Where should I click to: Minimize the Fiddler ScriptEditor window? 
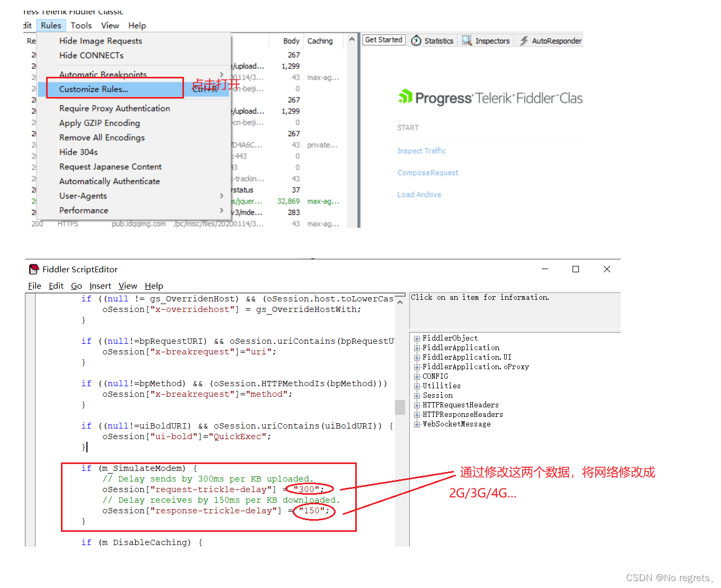coord(545,269)
